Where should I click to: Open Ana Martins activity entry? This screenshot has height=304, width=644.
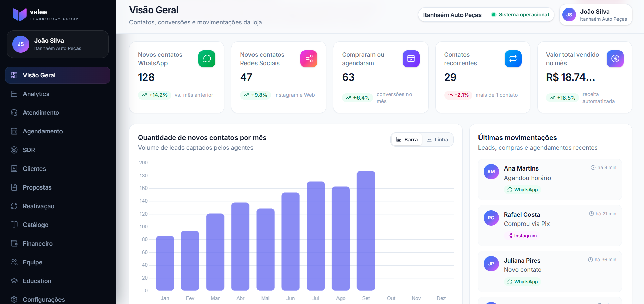pos(550,179)
